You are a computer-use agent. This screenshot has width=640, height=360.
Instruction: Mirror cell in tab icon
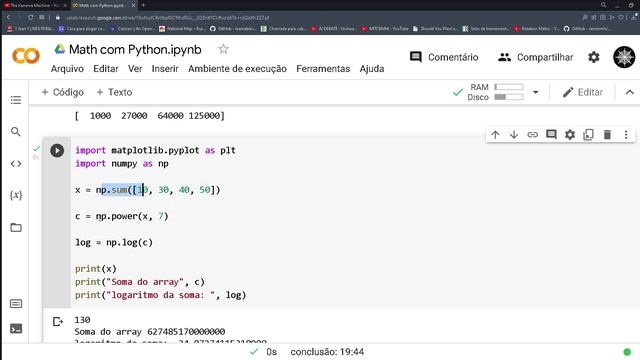coord(588,135)
